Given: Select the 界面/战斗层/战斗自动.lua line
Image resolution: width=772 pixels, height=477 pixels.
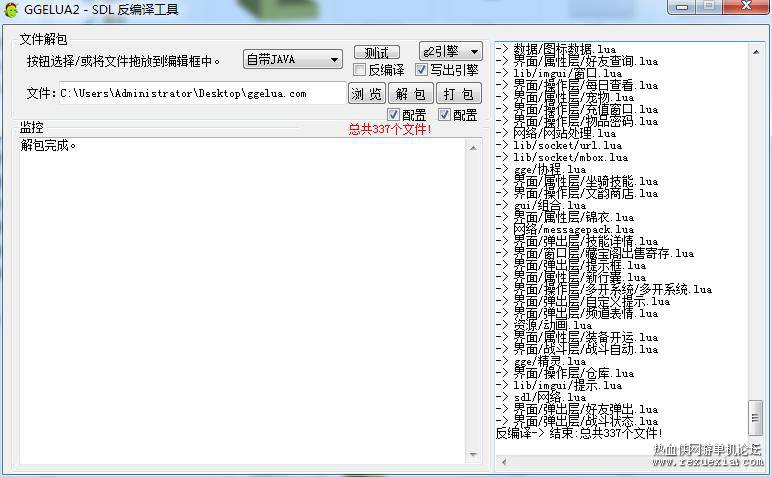Looking at the screenshot, I should [577, 349].
